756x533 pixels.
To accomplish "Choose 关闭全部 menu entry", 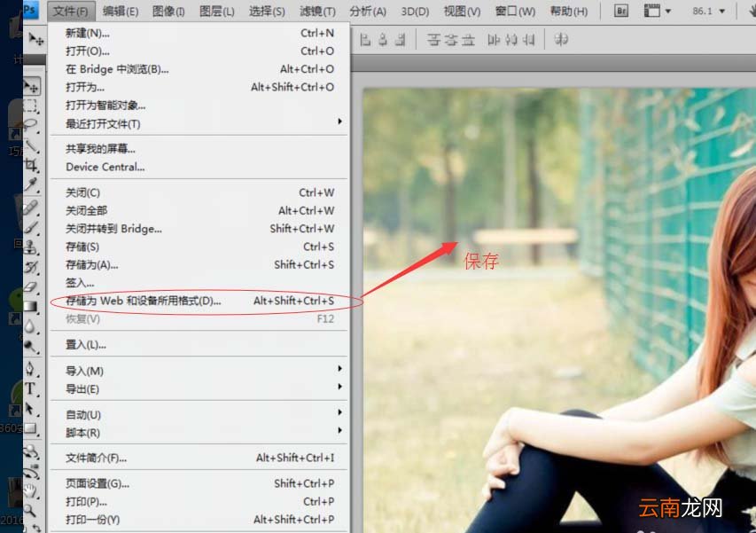I will 199,210.
